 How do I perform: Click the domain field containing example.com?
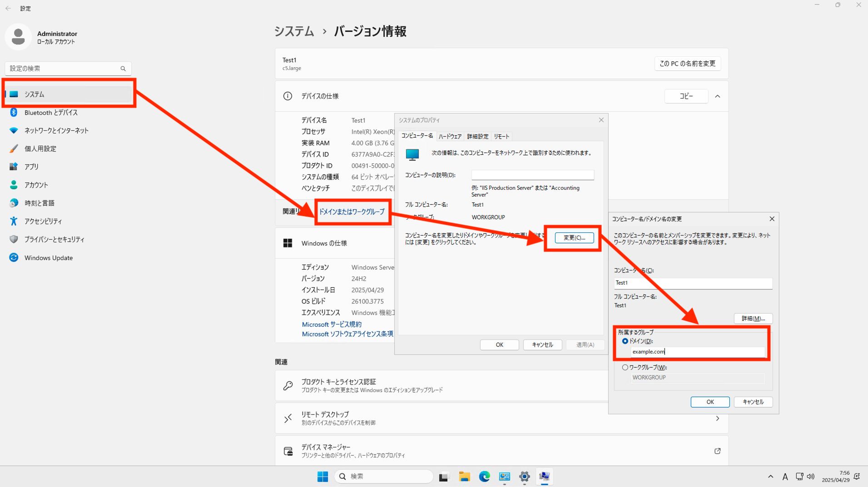[698, 352]
